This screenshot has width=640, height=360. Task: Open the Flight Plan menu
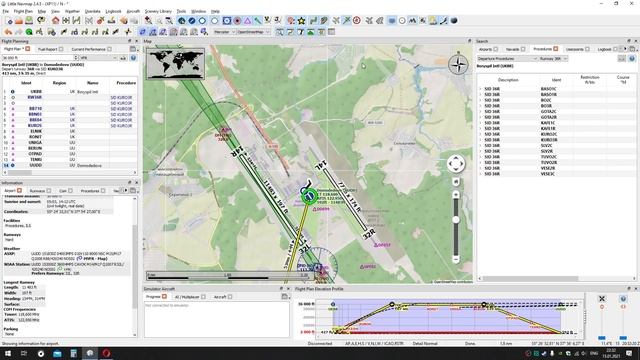23,11
